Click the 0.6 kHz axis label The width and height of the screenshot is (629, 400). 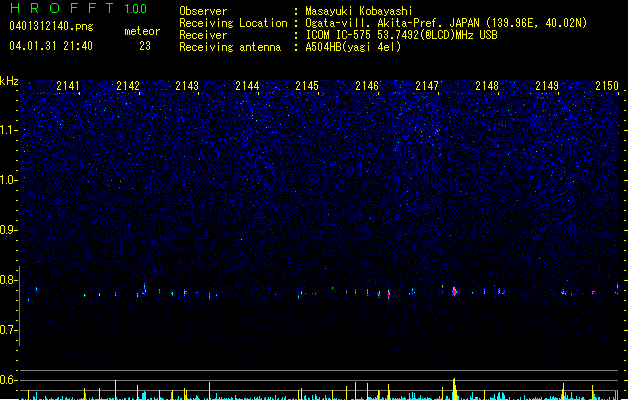pos(8,380)
